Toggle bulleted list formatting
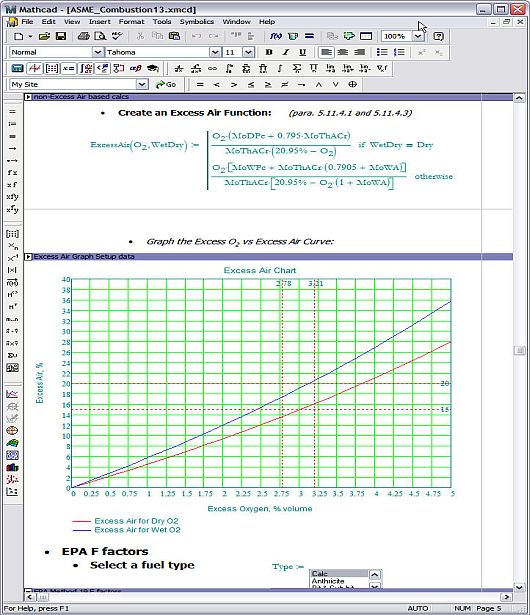Viewport: 530px width, 615px height. (x=382, y=52)
